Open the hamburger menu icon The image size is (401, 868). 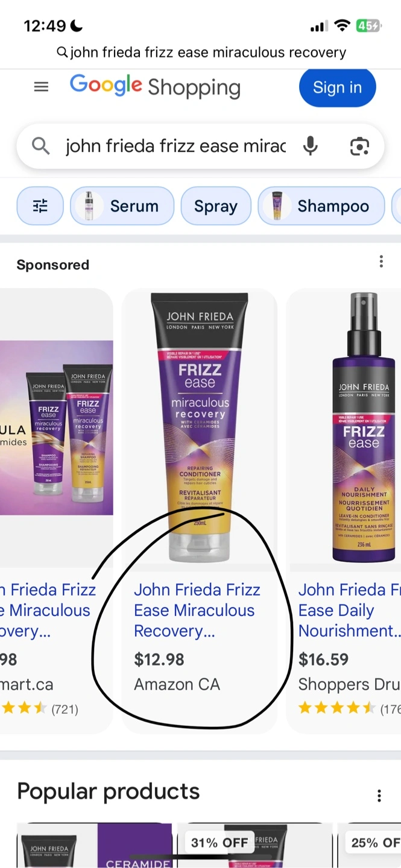tap(41, 87)
